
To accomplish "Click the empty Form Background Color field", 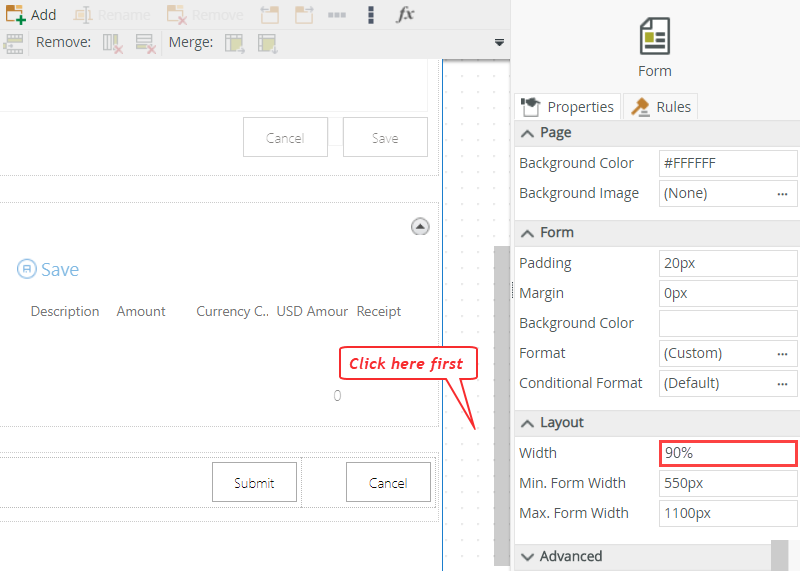I will [728, 324].
